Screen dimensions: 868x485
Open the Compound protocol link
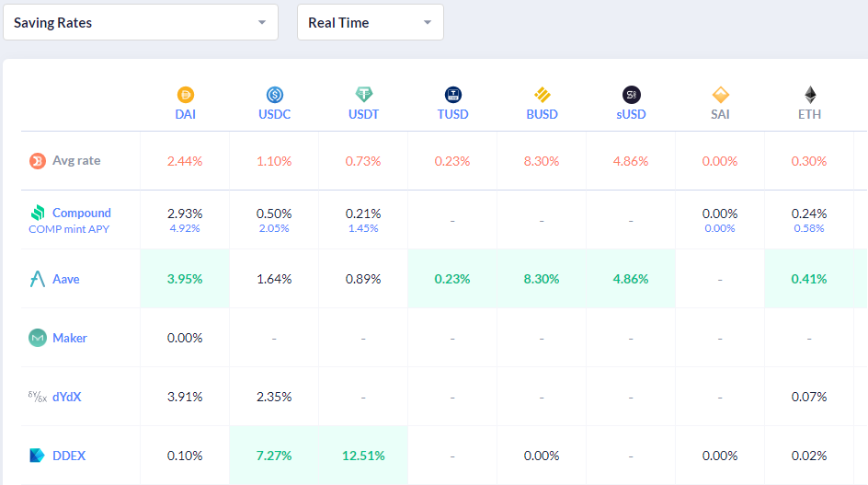point(81,213)
